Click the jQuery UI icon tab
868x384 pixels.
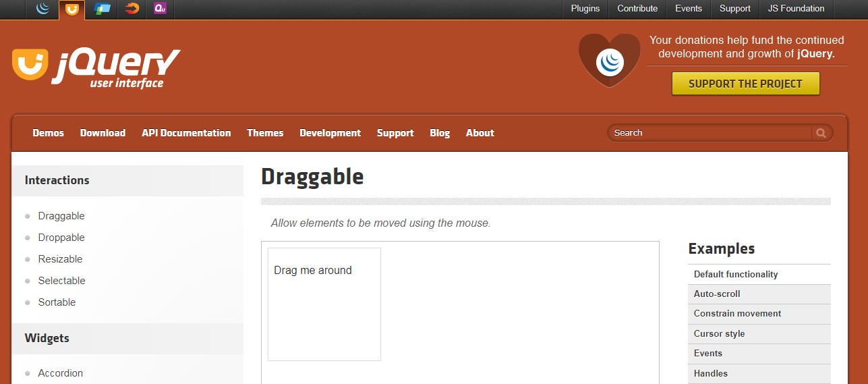pyautogui.click(x=72, y=9)
